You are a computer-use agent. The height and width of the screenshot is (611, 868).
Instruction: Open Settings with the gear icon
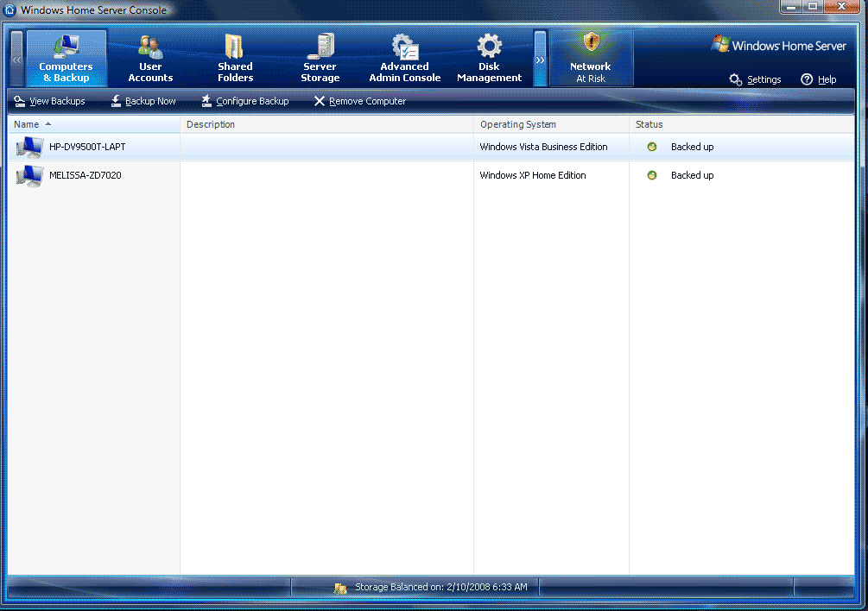tap(735, 79)
